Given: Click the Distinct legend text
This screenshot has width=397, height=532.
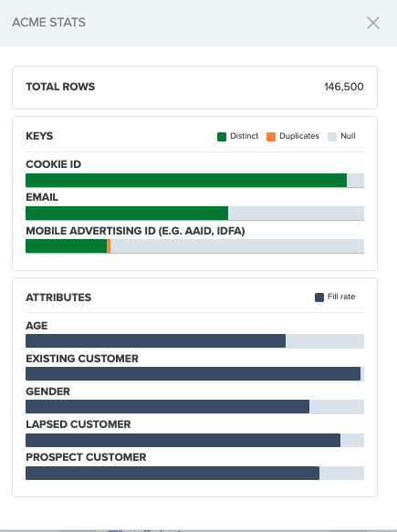Looking at the screenshot, I should (244, 136).
